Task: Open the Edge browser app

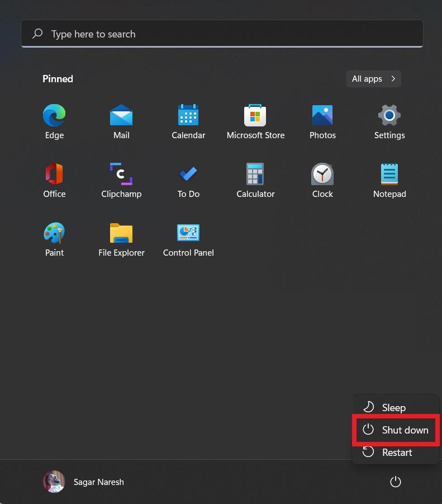Action: pos(54,121)
